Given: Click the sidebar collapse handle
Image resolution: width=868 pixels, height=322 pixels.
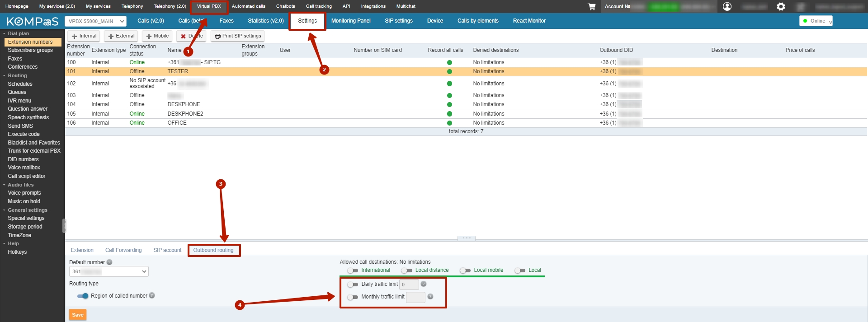Looking at the screenshot, I should [x=64, y=226].
